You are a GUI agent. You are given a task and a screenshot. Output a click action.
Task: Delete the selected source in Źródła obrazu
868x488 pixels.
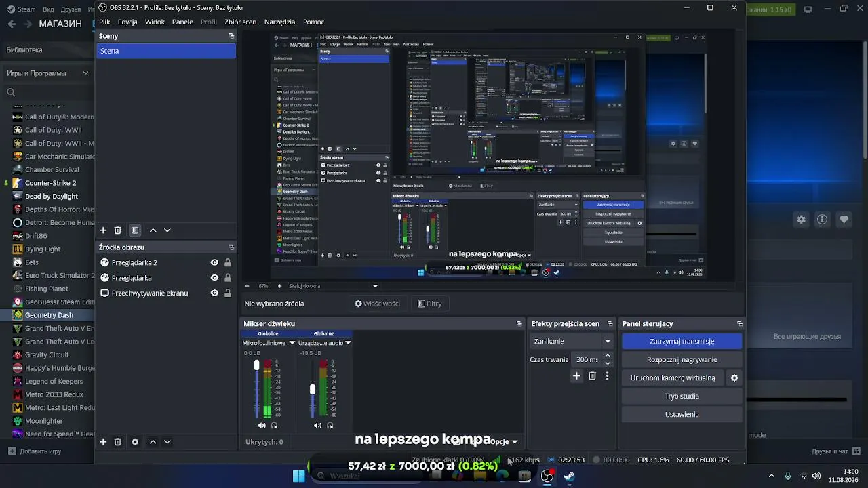pyautogui.click(x=117, y=442)
